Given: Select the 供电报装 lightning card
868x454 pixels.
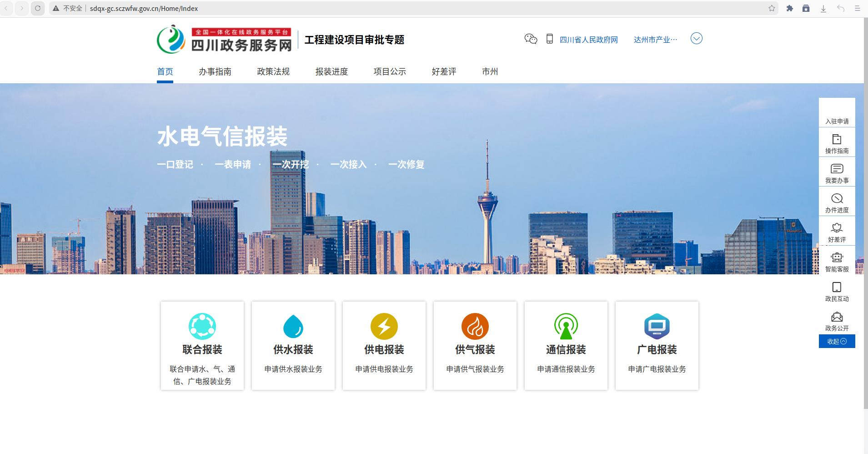Looking at the screenshot, I should click(x=384, y=345).
